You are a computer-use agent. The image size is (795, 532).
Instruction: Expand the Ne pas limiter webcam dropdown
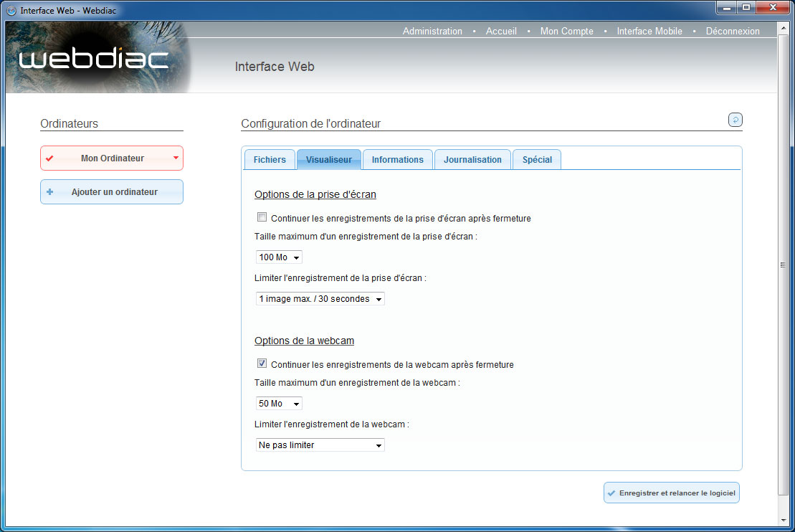[x=320, y=445]
